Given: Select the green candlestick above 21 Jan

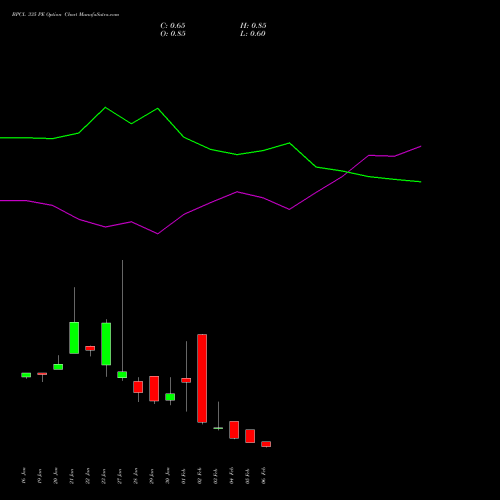Looking at the screenshot, I should coord(74,338).
